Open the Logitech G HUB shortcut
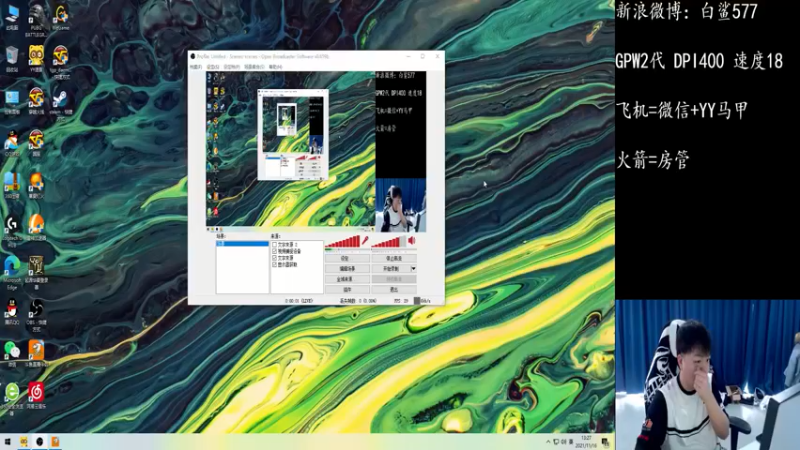This screenshot has height=450, width=800. click(12, 230)
